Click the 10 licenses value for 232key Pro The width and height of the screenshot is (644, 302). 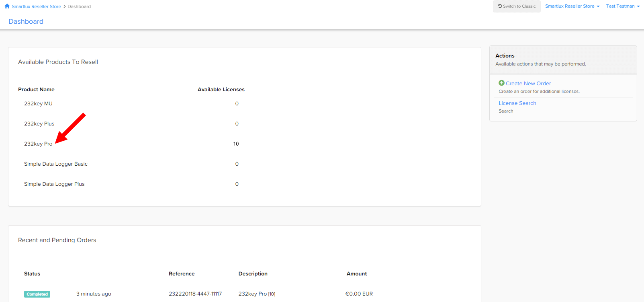click(x=236, y=144)
